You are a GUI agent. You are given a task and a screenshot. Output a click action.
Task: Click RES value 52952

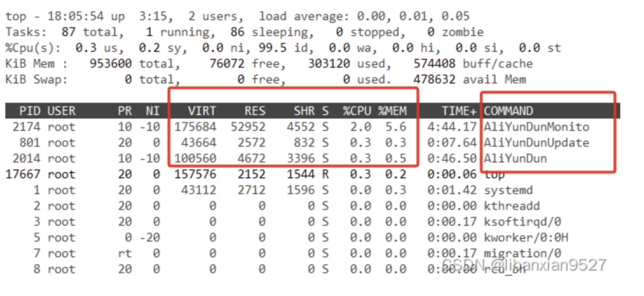coord(248,127)
